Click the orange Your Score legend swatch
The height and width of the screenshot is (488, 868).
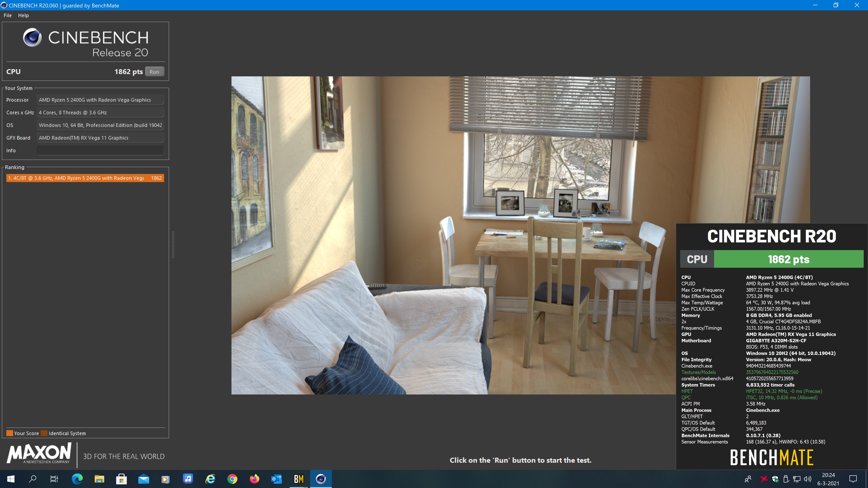[10, 433]
